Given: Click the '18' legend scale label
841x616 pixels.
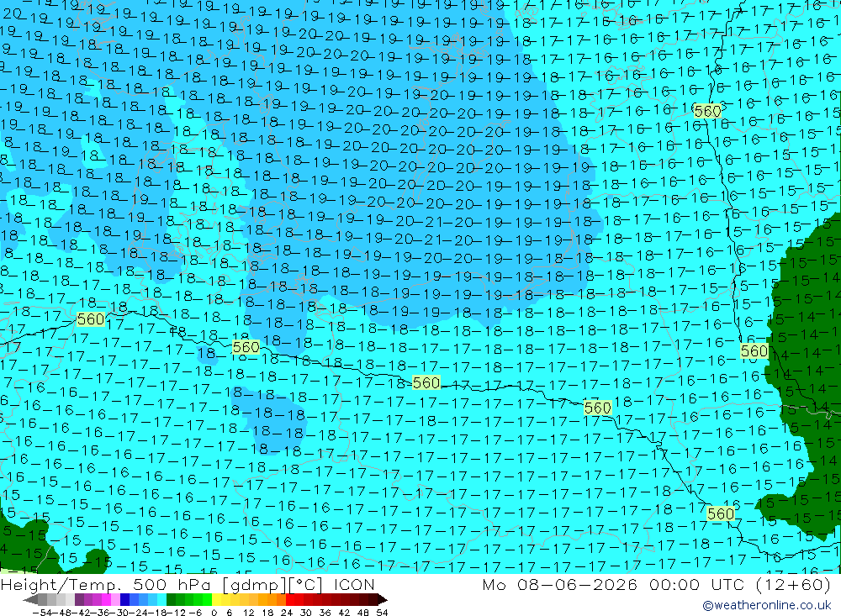Looking at the screenshot, I should (x=267, y=613).
